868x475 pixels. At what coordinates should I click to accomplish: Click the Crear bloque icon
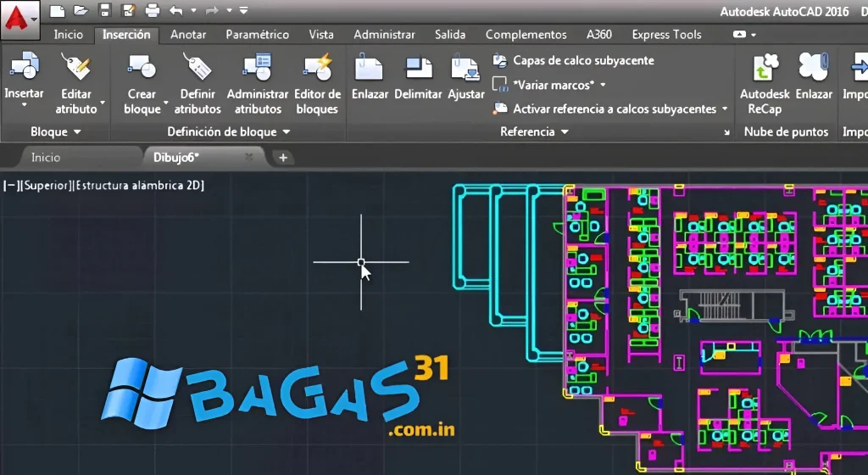(x=142, y=68)
